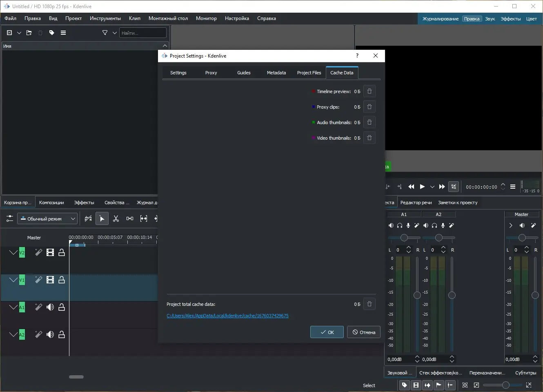Mute track A1 in the timeline header
The width and height of the screenshot is (543, 392).
[50, 307]
